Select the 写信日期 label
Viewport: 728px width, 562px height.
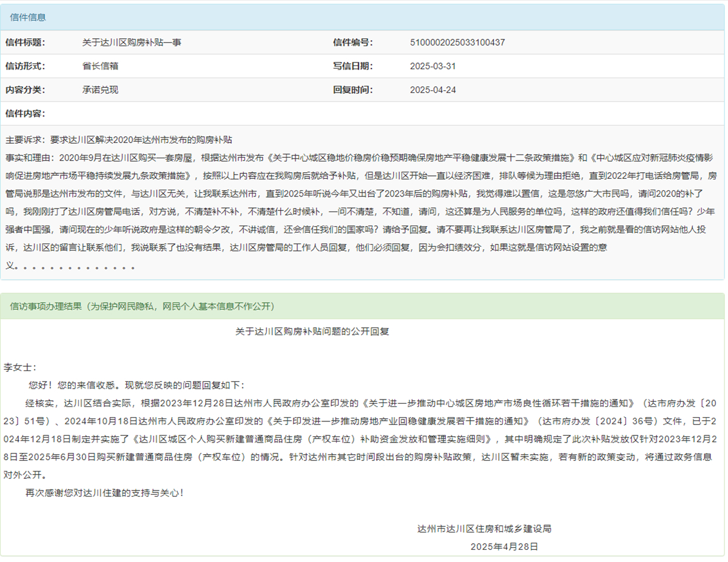pyautogui.click(x=353, y=66)
